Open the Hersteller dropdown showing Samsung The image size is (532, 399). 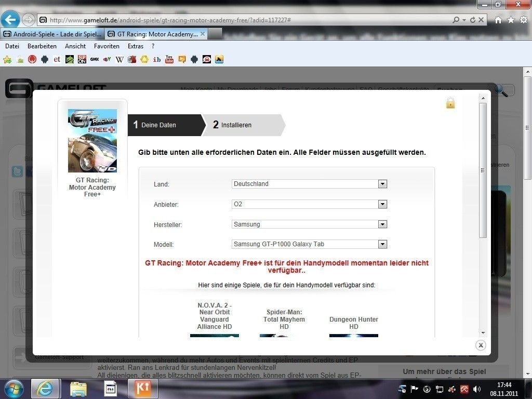tap(309, 224)
